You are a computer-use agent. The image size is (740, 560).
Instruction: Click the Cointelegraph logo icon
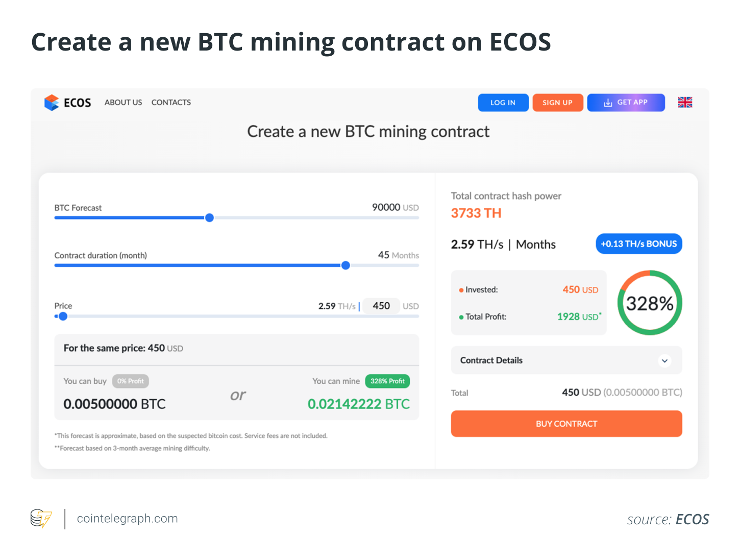41,519
